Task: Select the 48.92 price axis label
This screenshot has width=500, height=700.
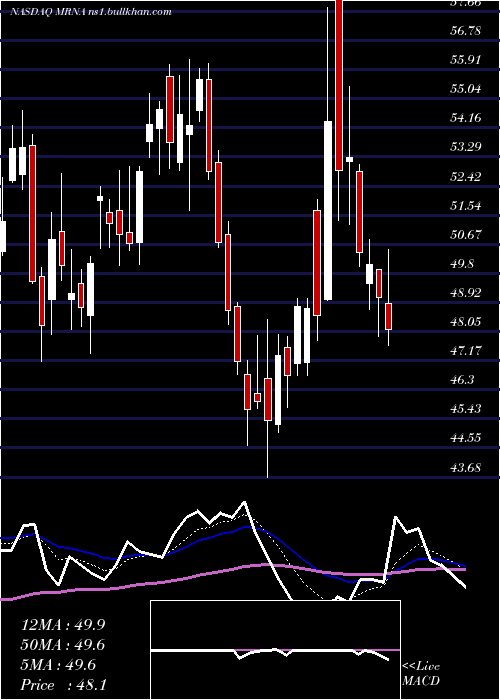Action: (467, 293)
